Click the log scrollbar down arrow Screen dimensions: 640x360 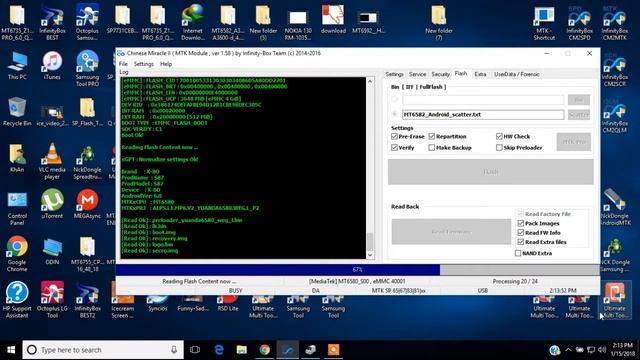click(x=370, y=255)
